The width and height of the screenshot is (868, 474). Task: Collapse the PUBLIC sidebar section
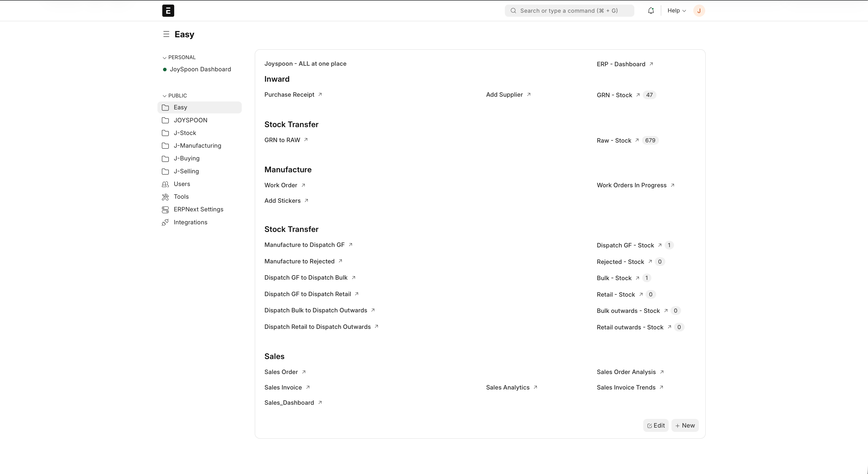point(174,96)
